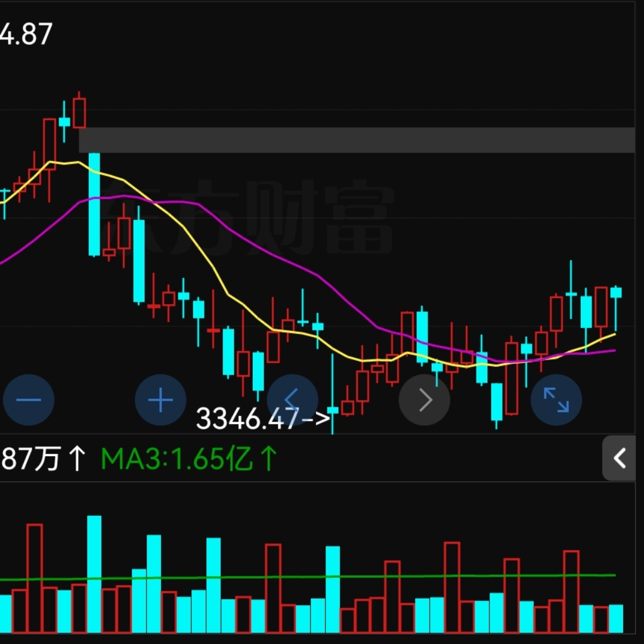This screenshot has height=644, width=644.
Task: Open fullscreen chart with the expand arrows icon
Action: [556, 400]
